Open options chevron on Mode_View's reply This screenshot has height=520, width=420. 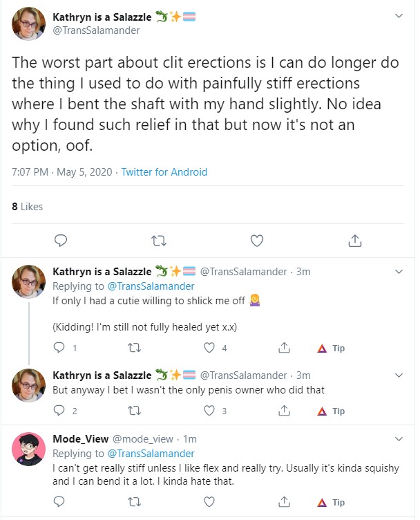pos(399,438)
